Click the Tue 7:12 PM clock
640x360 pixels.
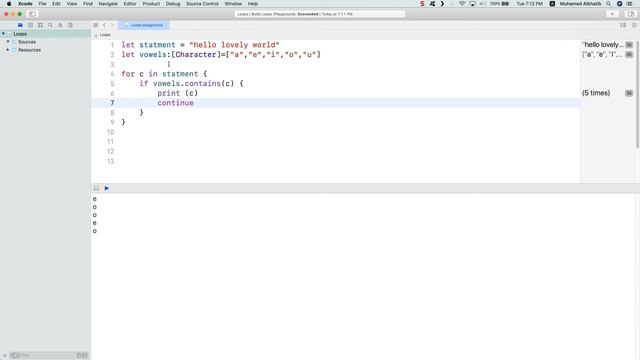coord(529,4)
